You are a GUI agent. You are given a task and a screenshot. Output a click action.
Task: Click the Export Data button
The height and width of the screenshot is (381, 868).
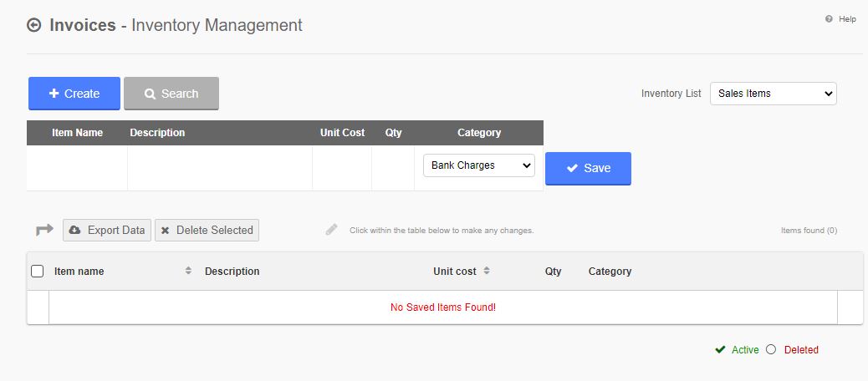pyautogui.click(x=107, y=230)
